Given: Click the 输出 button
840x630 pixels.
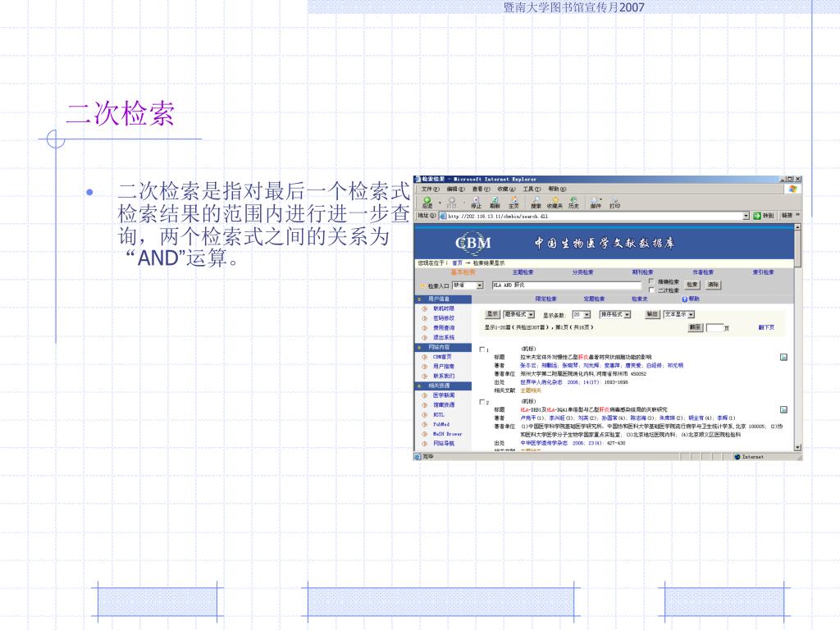Looking at the screenshot, I should click(x=652, y=314).
